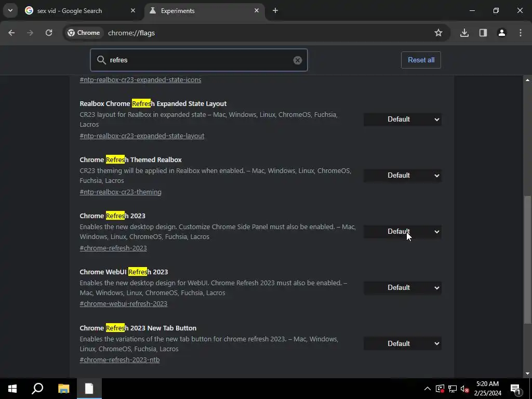This screenshot has height=399, width=532.
Task: Click the page vertical scrollbar thumb
Action: tap(527, 260)
